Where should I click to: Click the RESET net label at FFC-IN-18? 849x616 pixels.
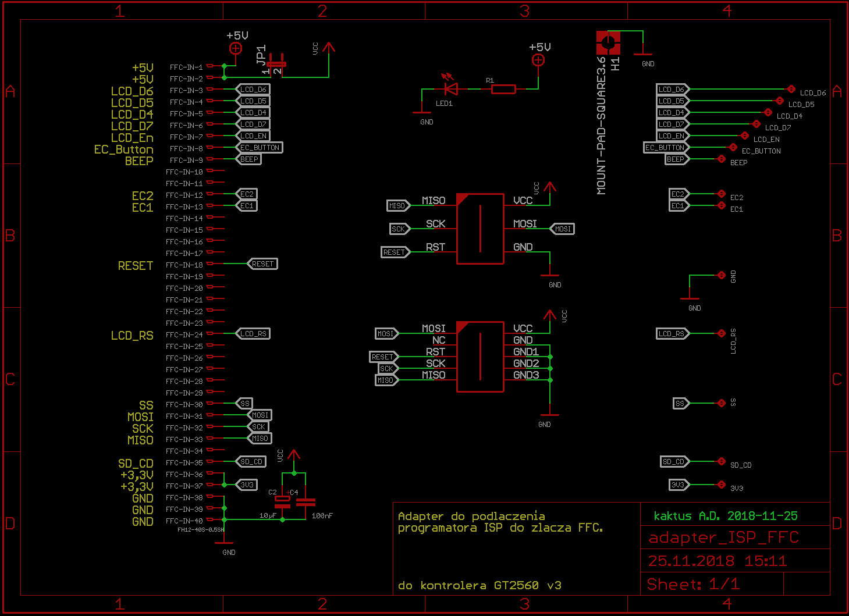point(263,264)
